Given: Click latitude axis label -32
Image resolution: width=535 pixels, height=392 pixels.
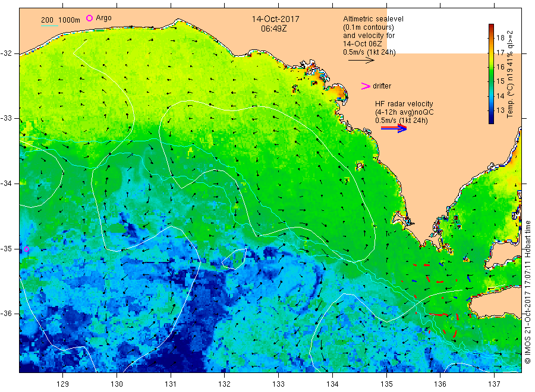Looking at the screenshot, I should (6, 53).
